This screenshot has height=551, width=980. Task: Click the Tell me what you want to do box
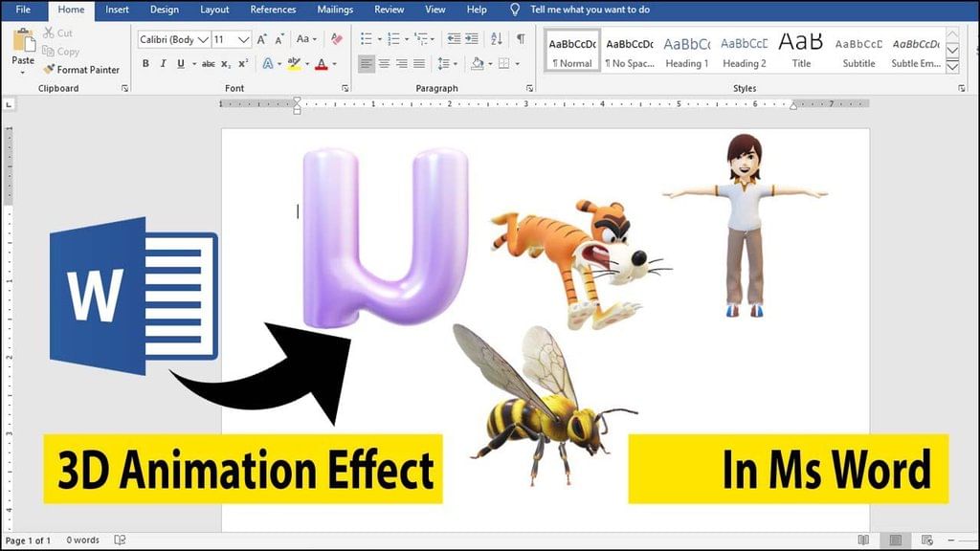590,10
